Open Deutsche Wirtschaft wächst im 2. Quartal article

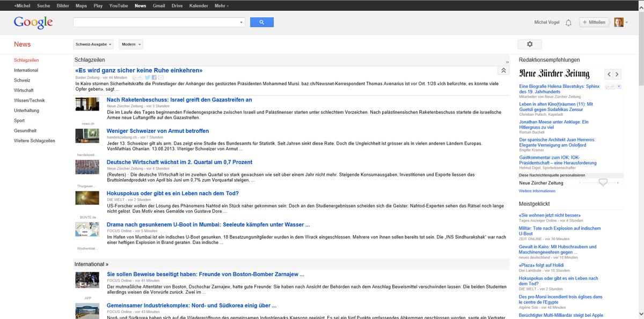click(179, 162)
